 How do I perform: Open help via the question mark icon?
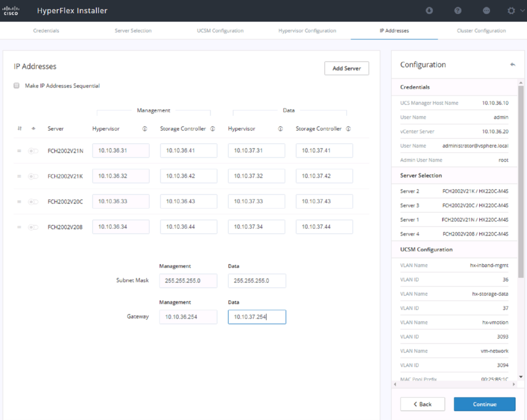pyautogui.click(x=458, y=11)
